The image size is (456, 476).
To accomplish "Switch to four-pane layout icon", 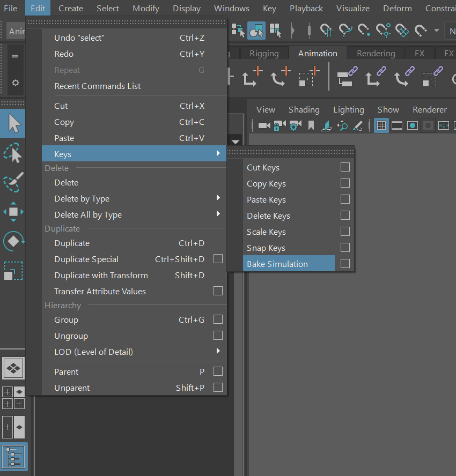I will click(x=13, y=398).
